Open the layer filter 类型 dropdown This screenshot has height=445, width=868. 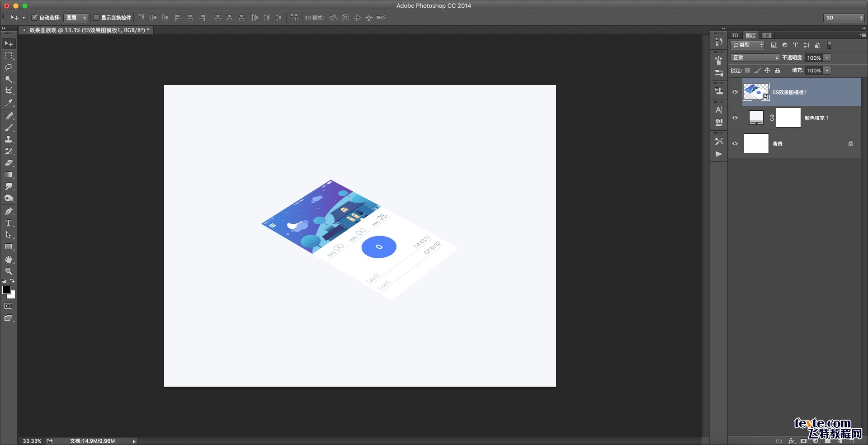click(748, 45)
